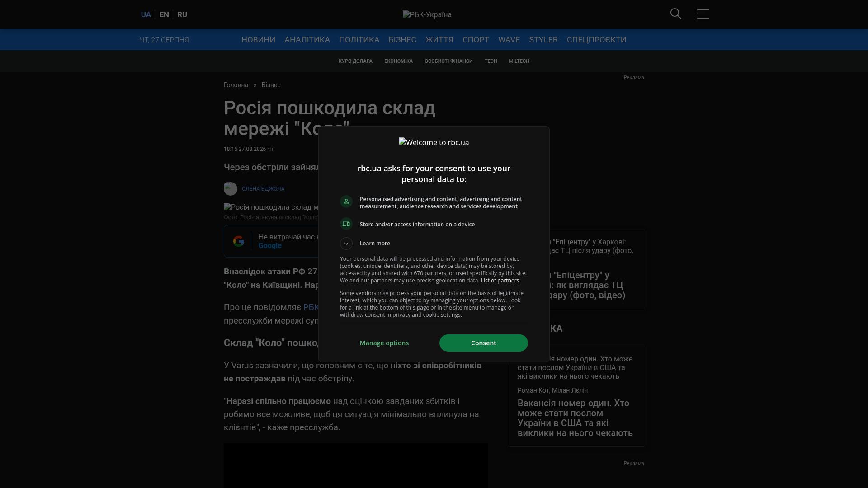Open sidebar article "Вакансія номер один" headline
The width and height of the screenshot is (868, 488).
click(x=575, y=418)
